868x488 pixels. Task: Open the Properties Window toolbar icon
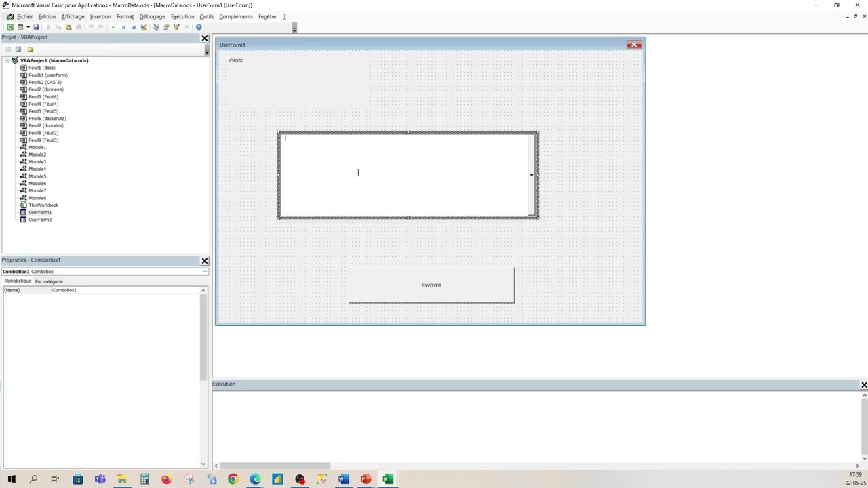tap(166, 27)
